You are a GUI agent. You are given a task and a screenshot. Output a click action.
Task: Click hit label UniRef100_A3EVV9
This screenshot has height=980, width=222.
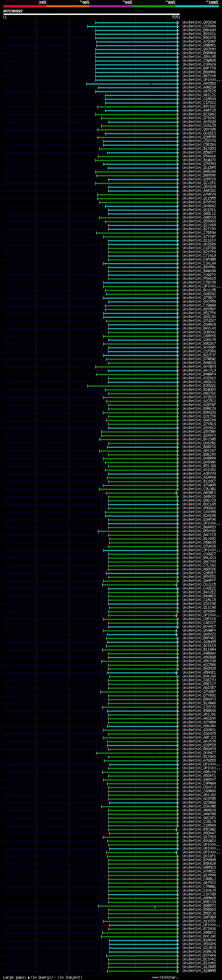[199, 474]
